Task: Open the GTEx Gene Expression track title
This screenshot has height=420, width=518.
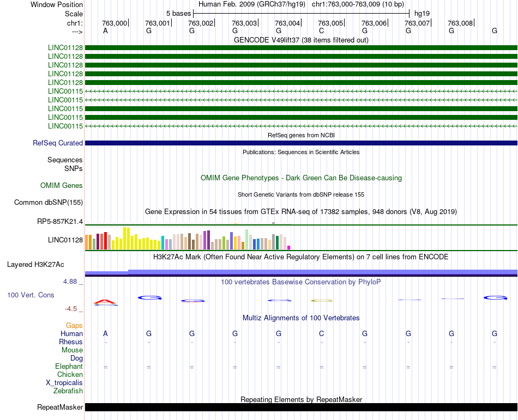Action: tap(301, 211)
